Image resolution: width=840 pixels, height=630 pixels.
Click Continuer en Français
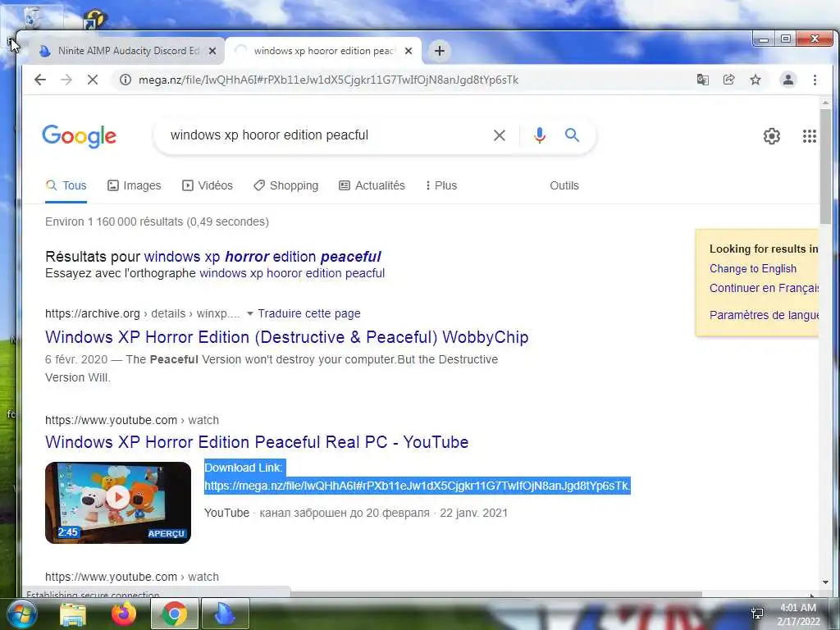tap(764, 288)
